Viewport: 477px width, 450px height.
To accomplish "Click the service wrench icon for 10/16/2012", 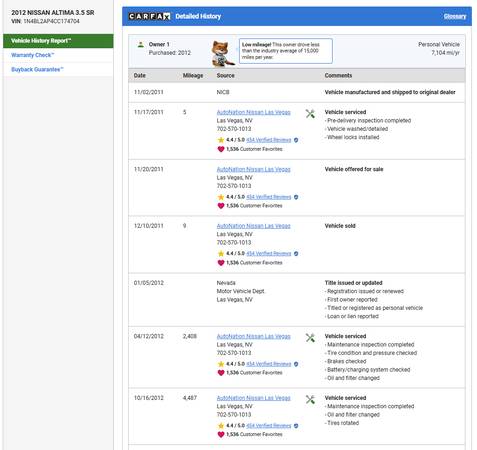I will [x=310, y=399].
